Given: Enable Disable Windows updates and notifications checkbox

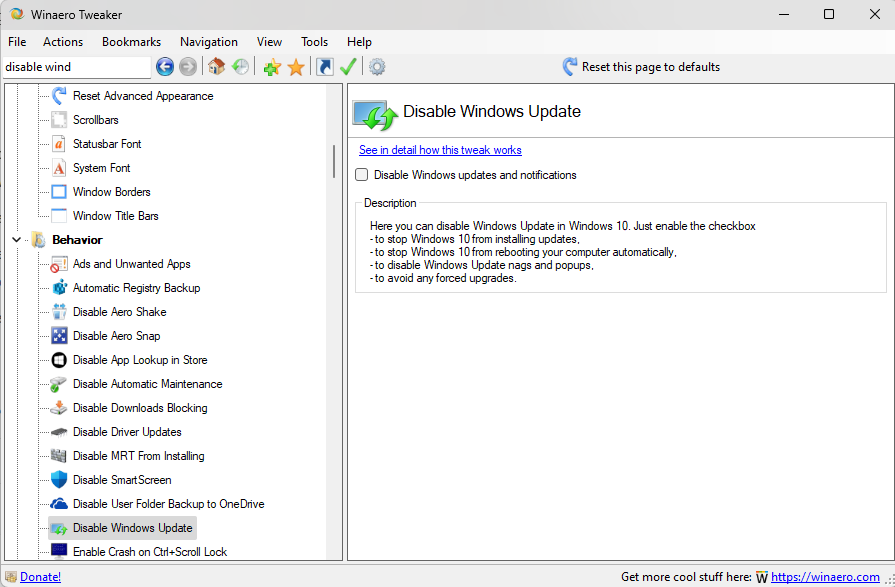Looking at the screenshot, I should click(361, 175).
